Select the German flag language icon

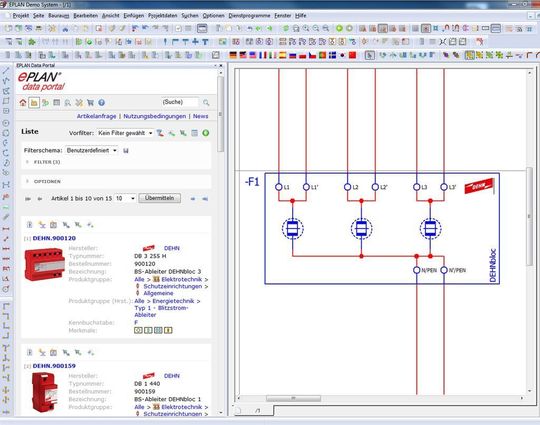click(233, 55)
